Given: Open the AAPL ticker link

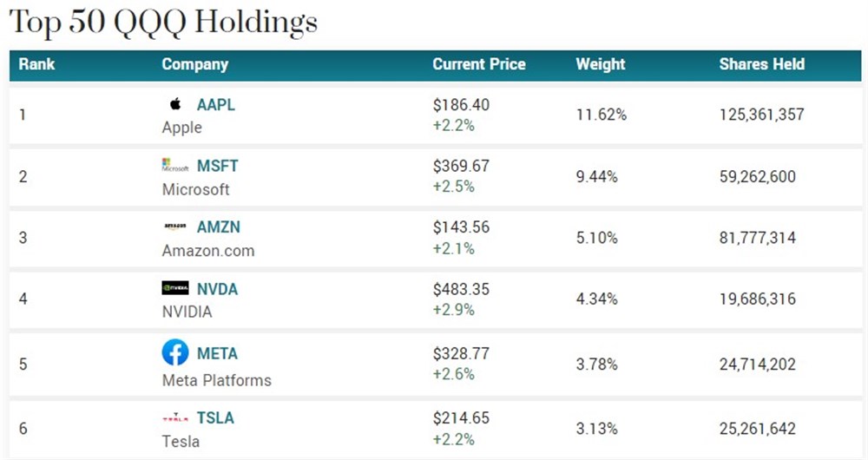Looking at the screenshot, I should [216, 104].
